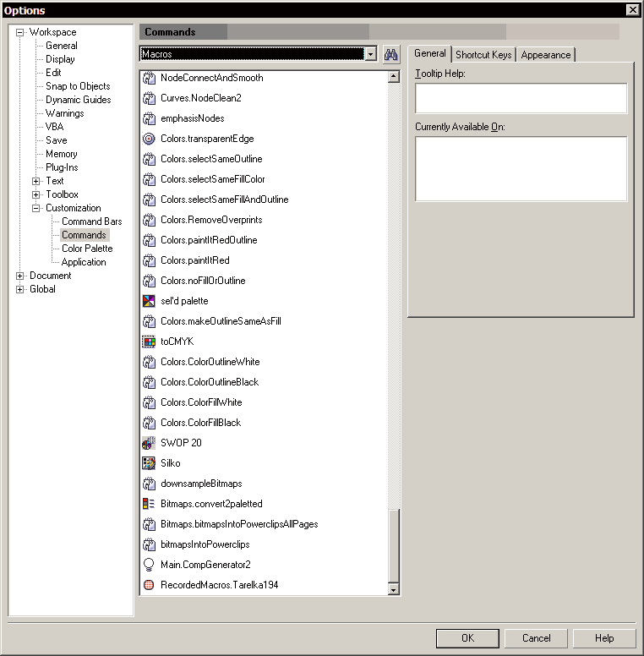
Task: Click the Main.CompGenerator2 lightbulb icon
Action: (x=149, y=565)
